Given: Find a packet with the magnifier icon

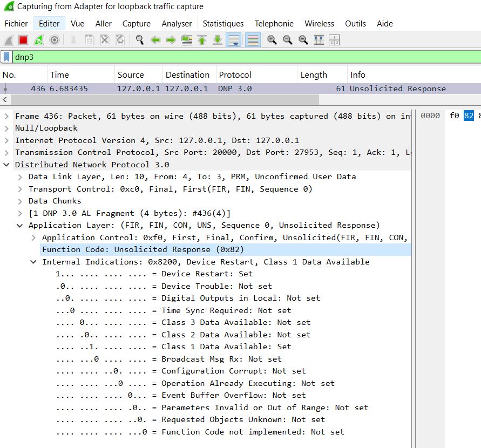Looking at the screenshot, I should pos(140,40).
